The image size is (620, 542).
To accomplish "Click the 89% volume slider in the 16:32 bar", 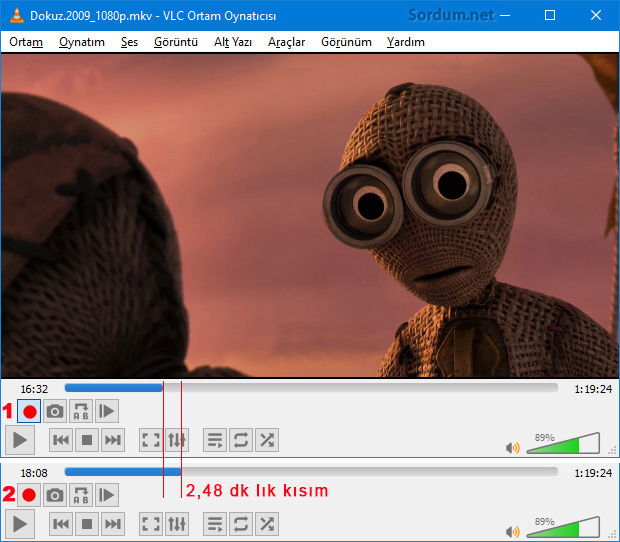I will [x=563, y=443].
